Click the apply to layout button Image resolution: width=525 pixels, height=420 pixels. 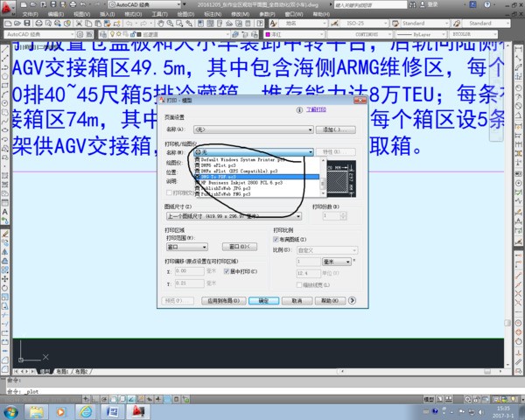(222, 300)
